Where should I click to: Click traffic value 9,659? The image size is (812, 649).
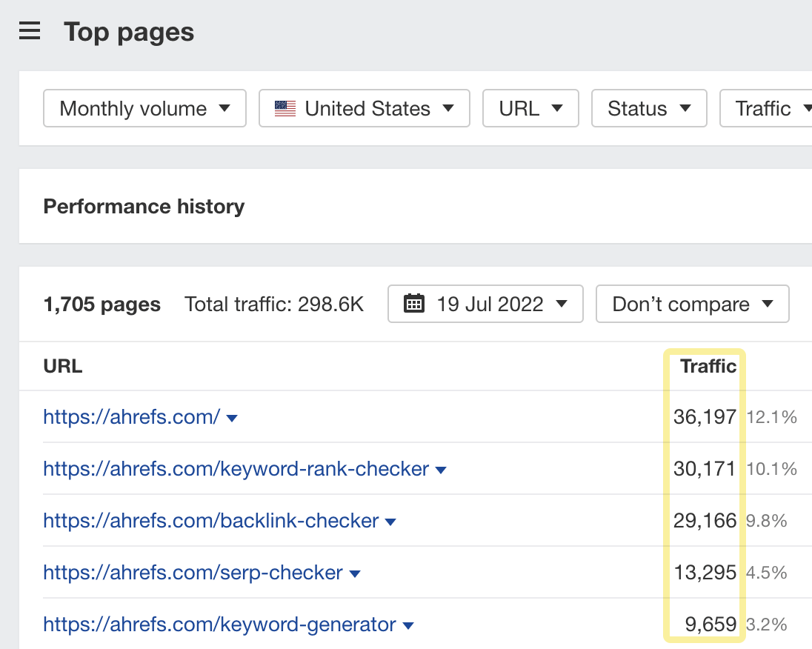coord(710,624)
